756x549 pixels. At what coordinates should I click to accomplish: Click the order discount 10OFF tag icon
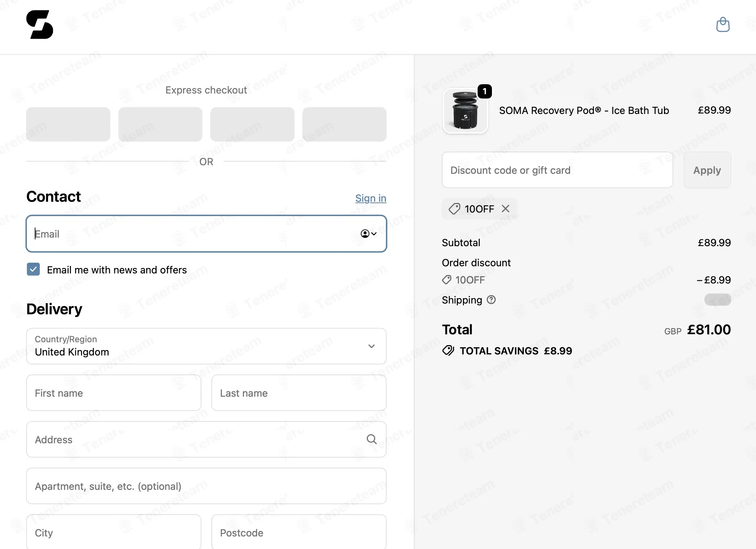coord(446,280)
